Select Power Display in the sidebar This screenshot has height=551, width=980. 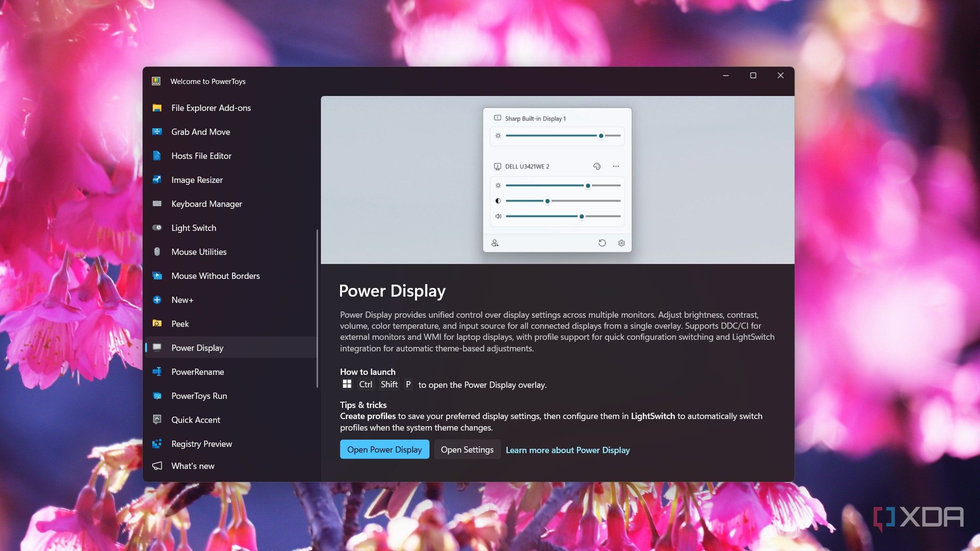(231, 347)
